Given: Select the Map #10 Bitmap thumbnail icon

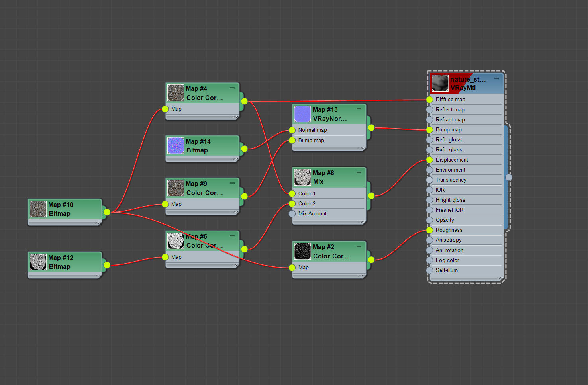Looking at the screenshot, I should [x=38, y=209].
